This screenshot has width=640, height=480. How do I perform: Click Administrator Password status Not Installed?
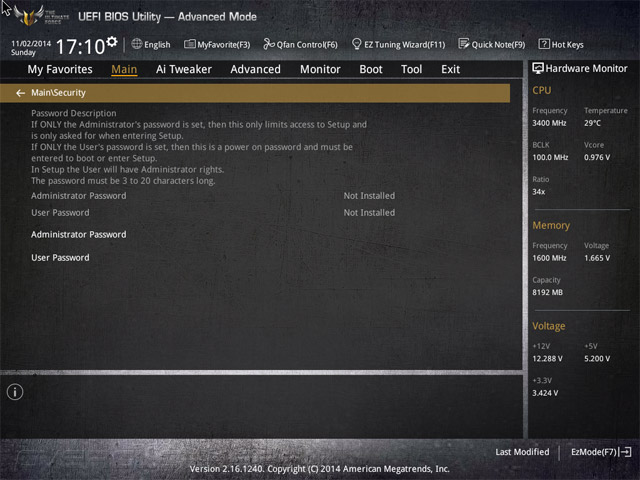click(369, 196)
